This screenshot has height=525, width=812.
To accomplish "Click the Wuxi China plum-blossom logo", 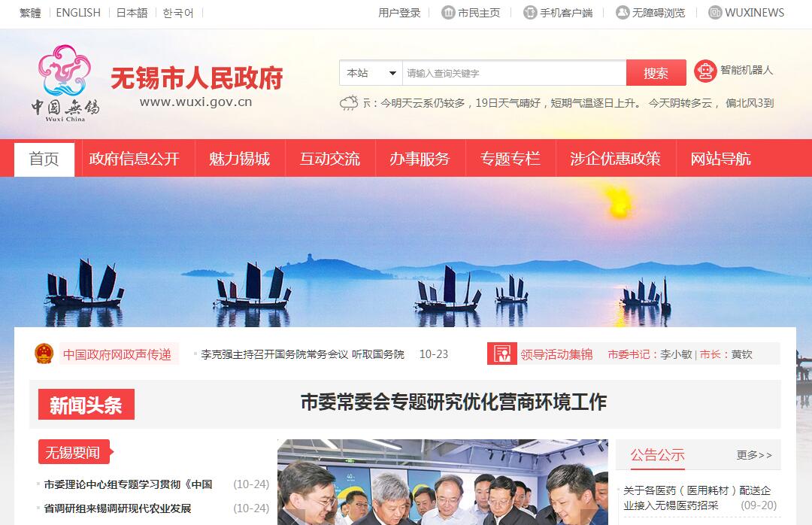I will point(65,83).
